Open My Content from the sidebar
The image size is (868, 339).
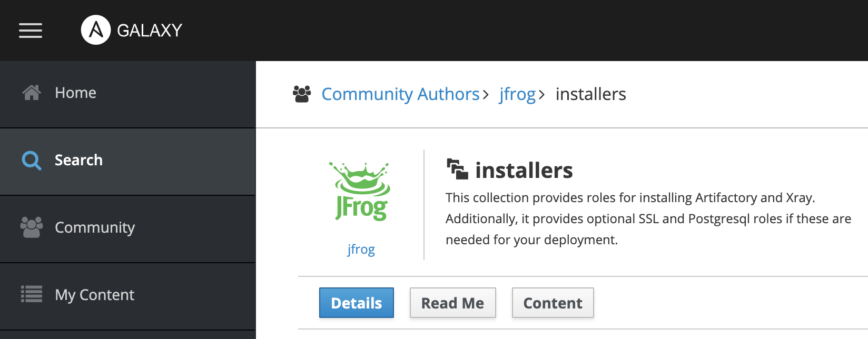(x=94, y=295)
